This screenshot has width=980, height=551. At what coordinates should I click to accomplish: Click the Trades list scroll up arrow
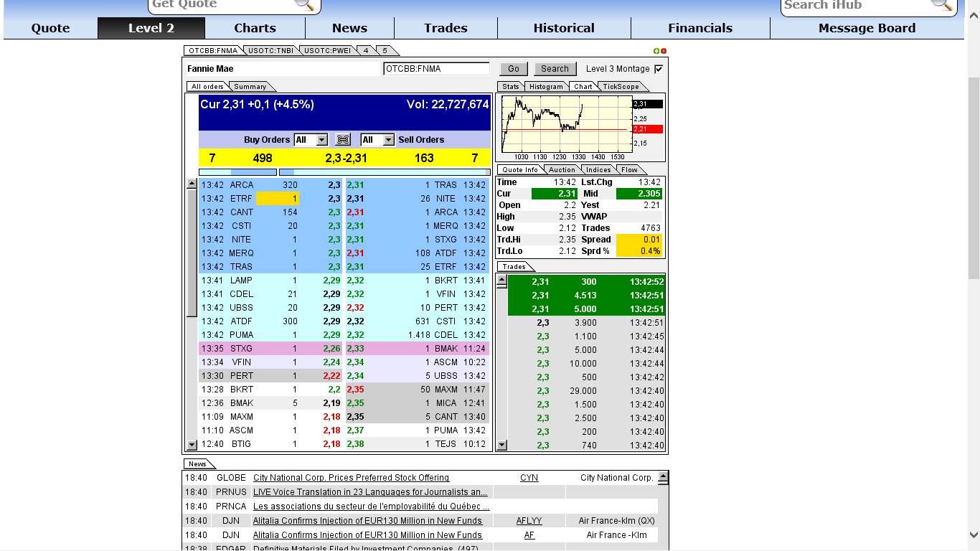[x=501, y=281]
